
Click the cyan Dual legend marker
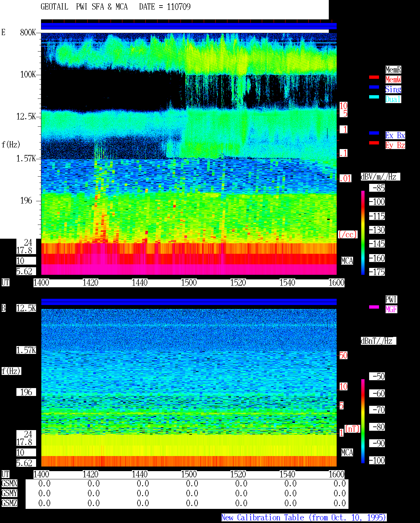click(x=374, y=97)
